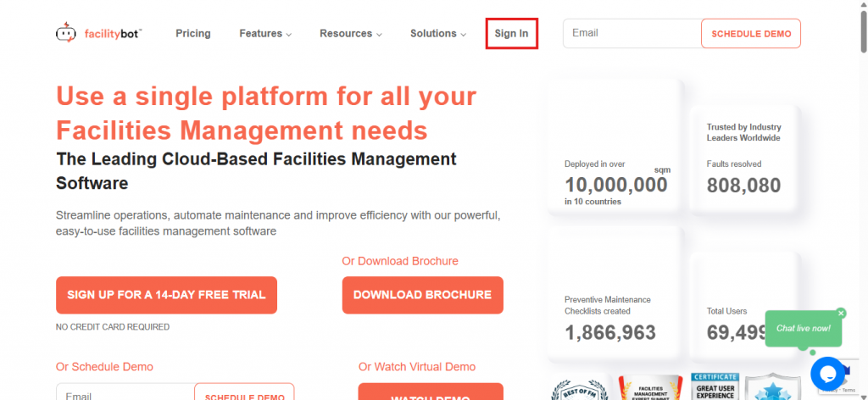The image size is (868, 400).
Task: Click the Download Brochure button
Action: click(x=422, y=295)
